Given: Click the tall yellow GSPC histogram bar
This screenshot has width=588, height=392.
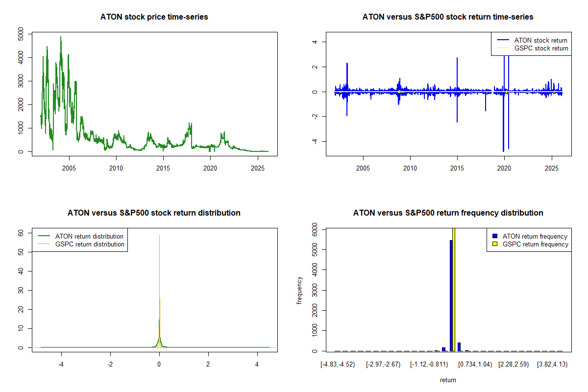Looking at the screenshot, I should point(453,289).
